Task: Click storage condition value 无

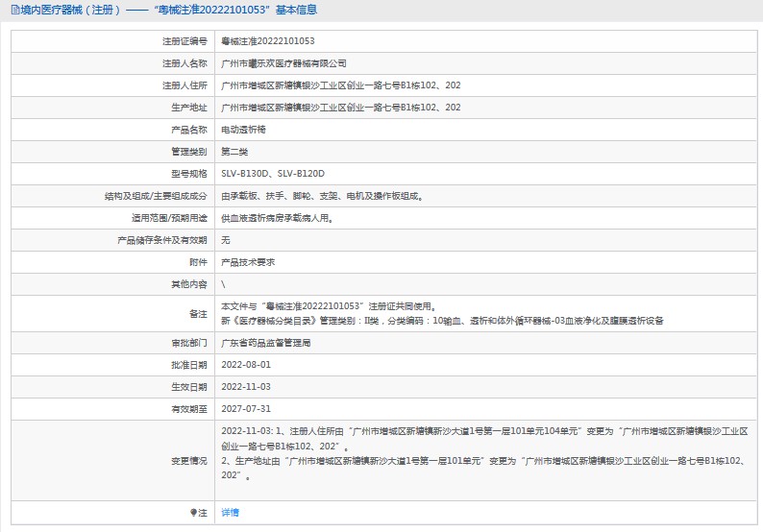Action: tap(225, 240)
